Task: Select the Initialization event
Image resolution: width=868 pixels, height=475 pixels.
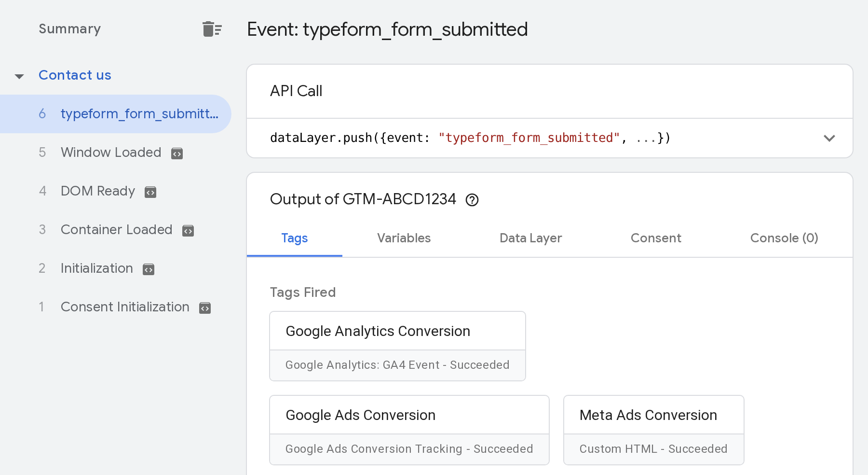Action: [x=96, y=268]
